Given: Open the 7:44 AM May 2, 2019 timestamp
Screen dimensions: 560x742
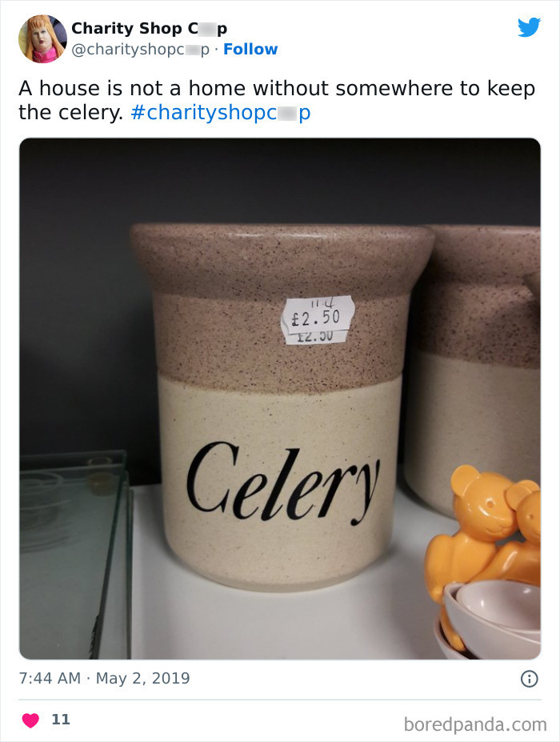Looking at the screenshot, I should (104, 678).
